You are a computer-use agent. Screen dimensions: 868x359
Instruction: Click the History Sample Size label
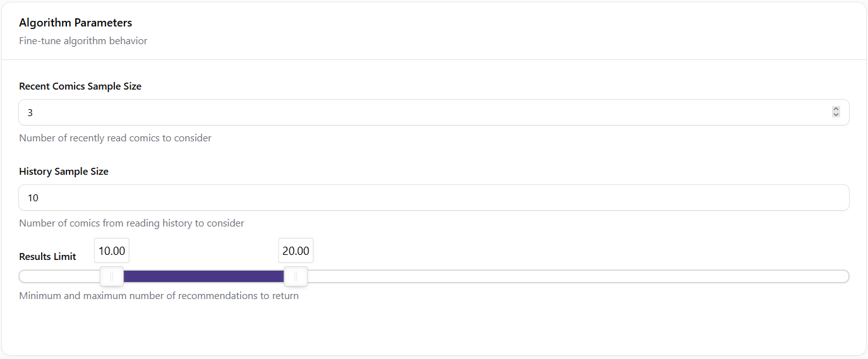coord(64,172)
